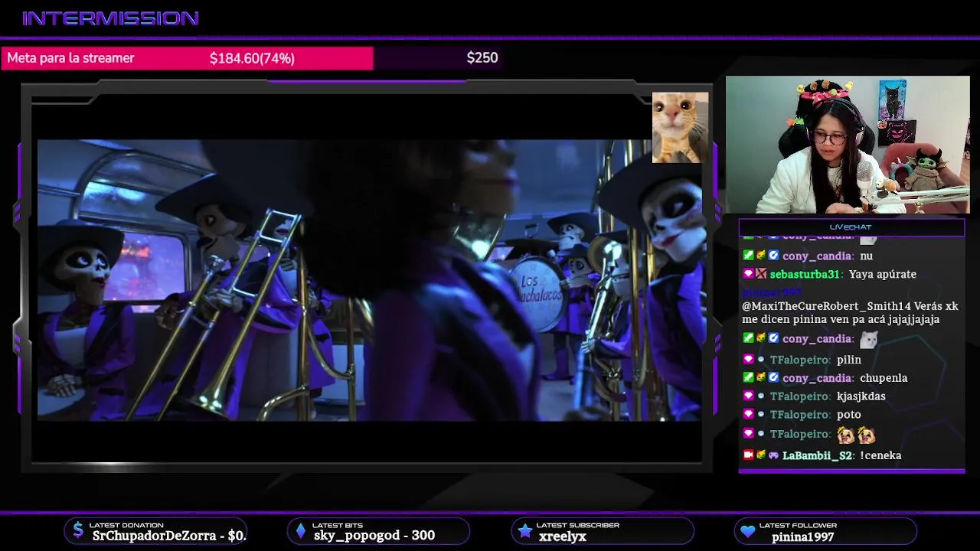Screen dimensions: 980x551
Task: Click the pink subscriber badge beside 'pilin' message
Action: (748, 359)
